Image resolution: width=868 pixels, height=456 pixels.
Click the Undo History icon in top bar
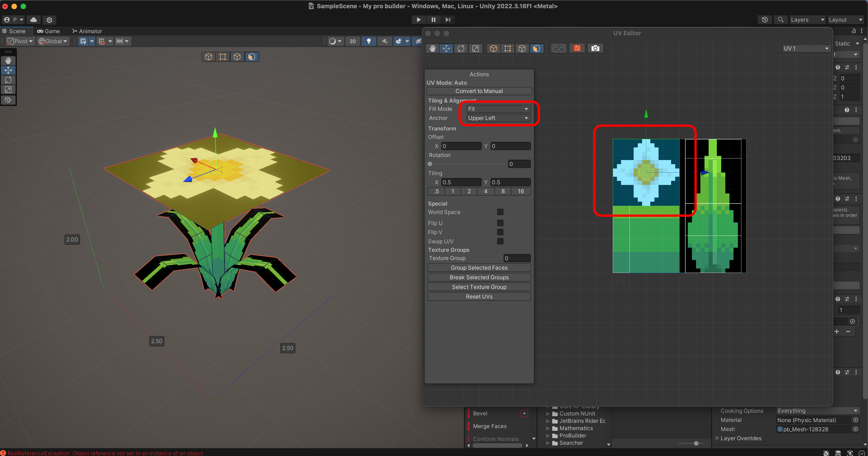(765, 20)
